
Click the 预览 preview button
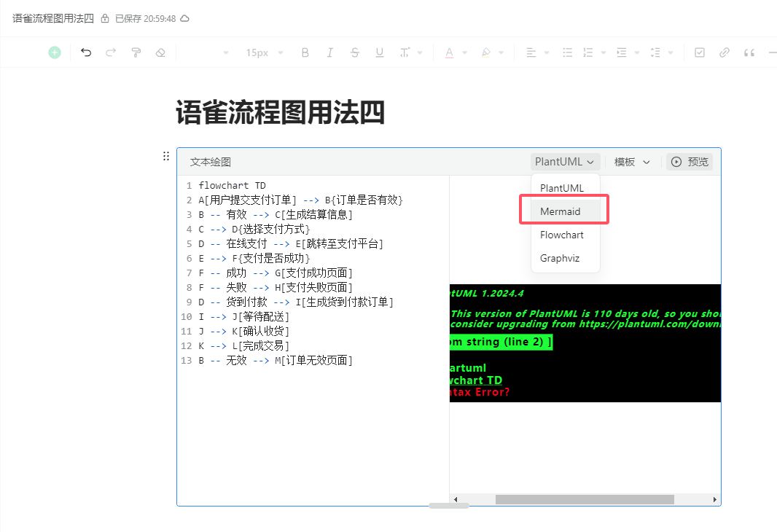coord(690,162)
